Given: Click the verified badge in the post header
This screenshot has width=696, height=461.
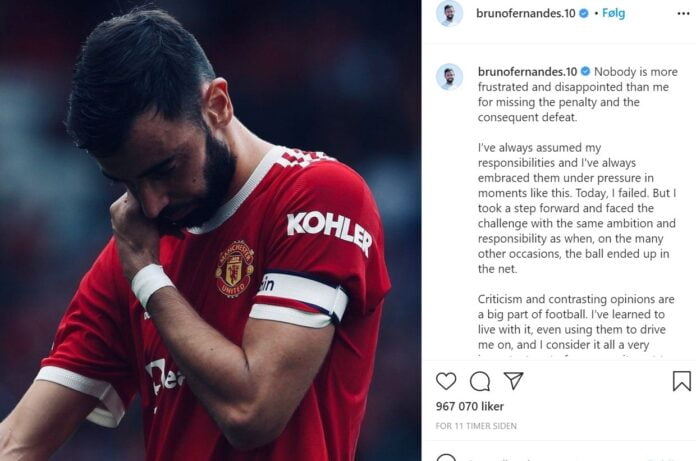Looking at the screenshot, I should point(584,14).
